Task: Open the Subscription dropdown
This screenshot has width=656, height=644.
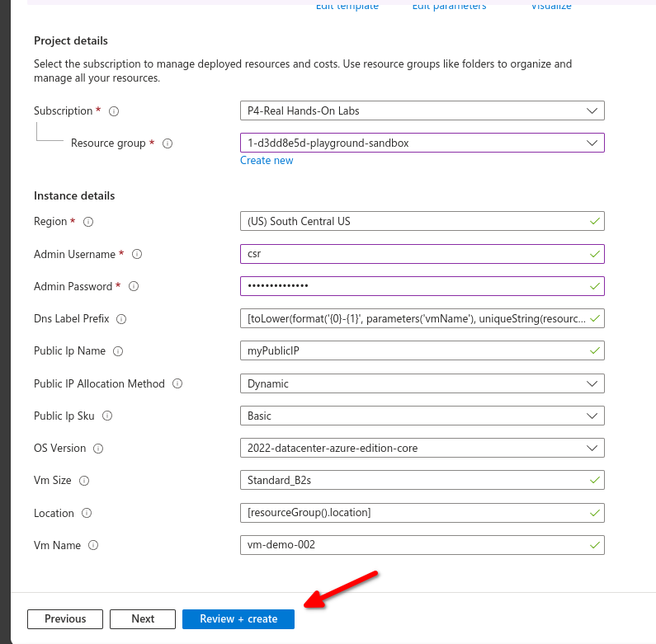Action: (422, 110)
